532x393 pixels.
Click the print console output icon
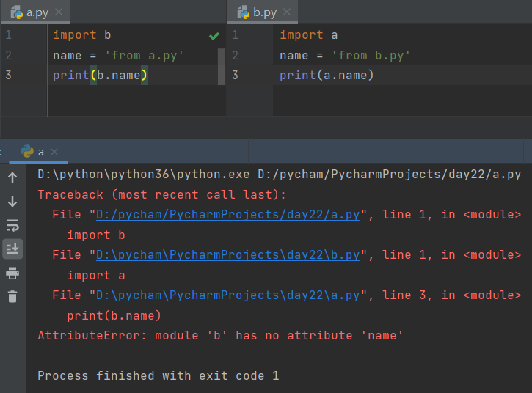coord(12,273)
